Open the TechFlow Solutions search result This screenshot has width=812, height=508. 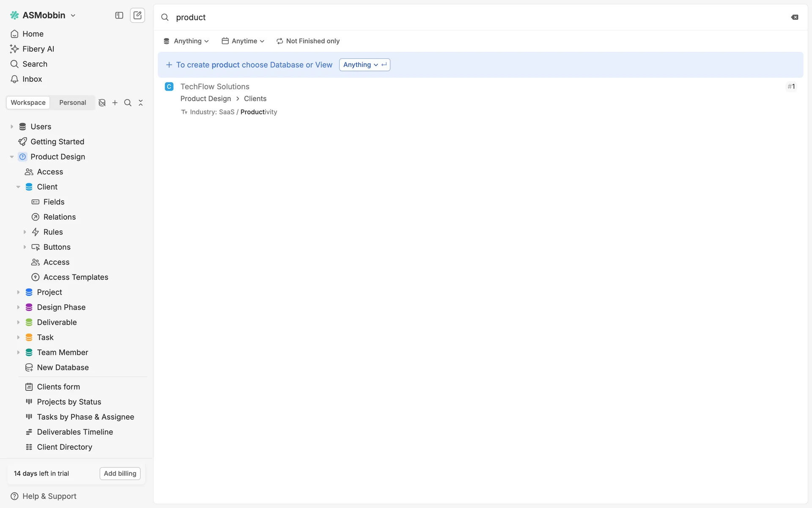pos(215,86)
